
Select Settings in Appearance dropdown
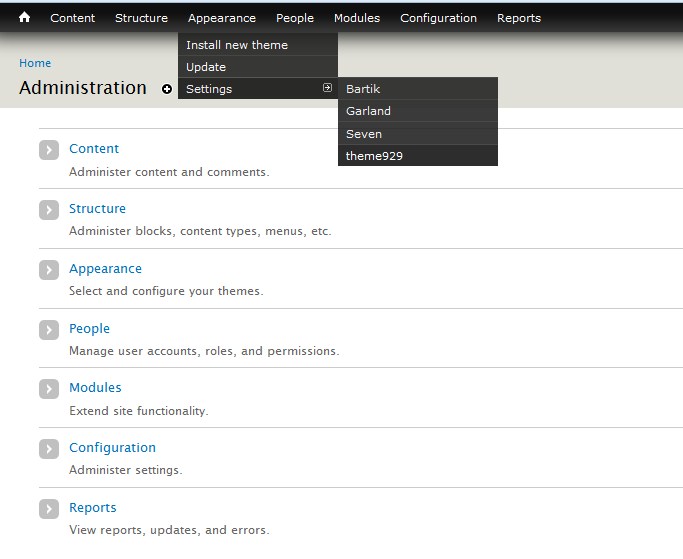click(258, 88)
